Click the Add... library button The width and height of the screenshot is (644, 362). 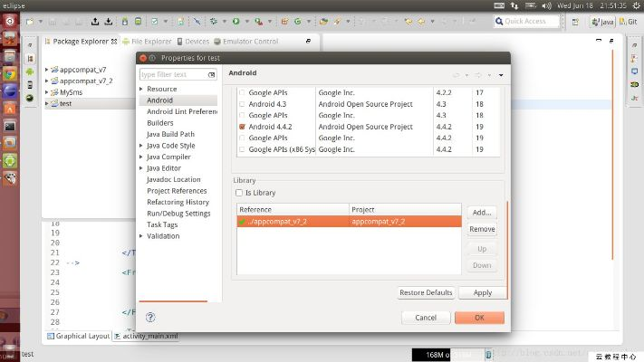482,213
